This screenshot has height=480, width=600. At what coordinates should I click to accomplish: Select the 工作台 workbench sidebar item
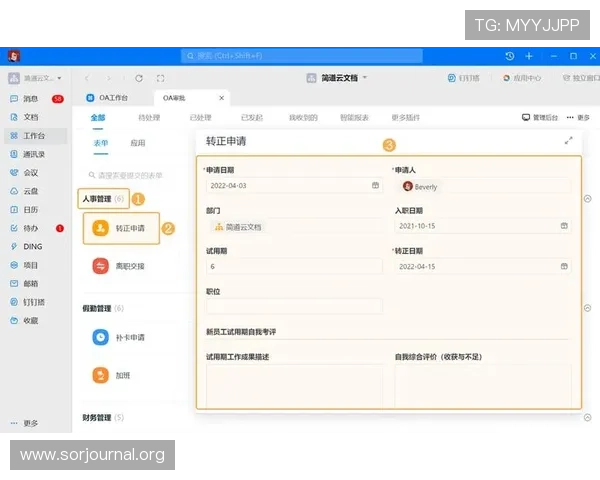[34, 136]
